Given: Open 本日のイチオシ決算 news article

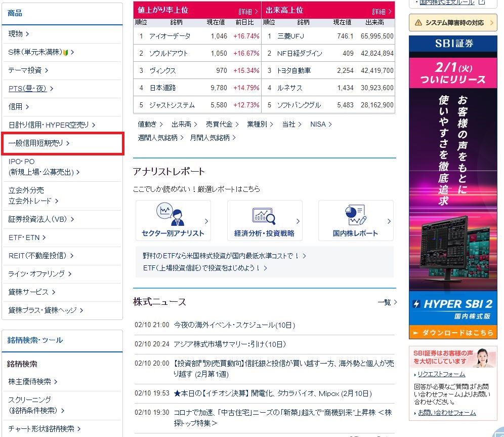Looking at the screenshot, I should (273, 393).
